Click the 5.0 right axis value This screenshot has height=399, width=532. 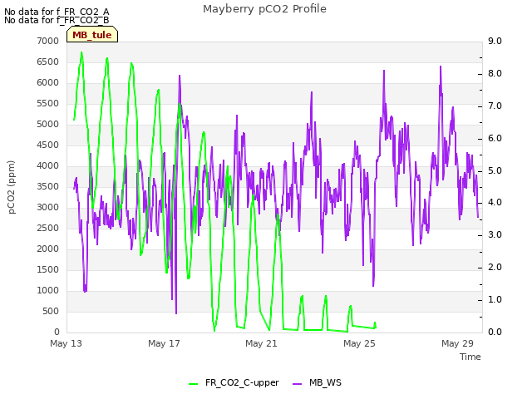pyautogui.click(x=495, y=170)
